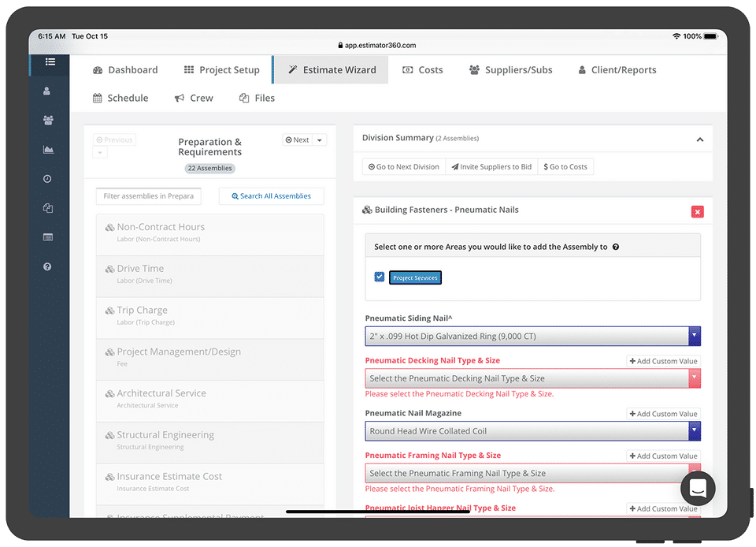The width and height of the screenshot is (756, 547).
Task: Click the clock history sidebar icon
Action: 47,179
